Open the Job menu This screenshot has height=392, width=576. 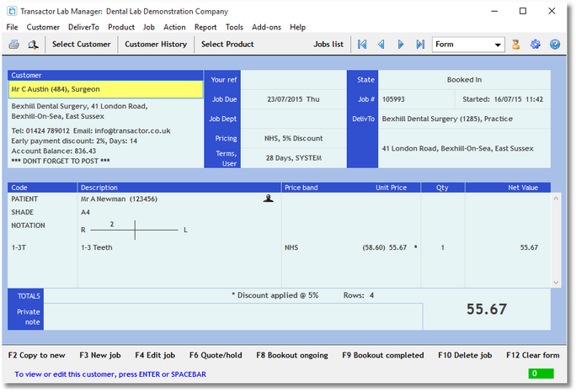pyautogui.click(x=149, y=27)
